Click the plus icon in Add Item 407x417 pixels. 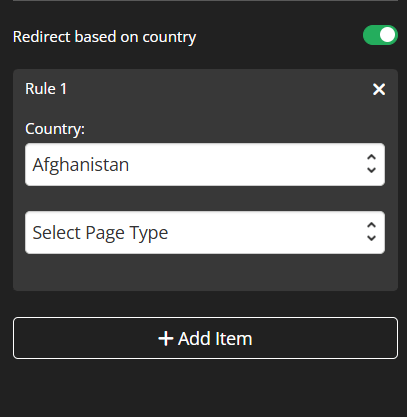[x=166, y=339]
